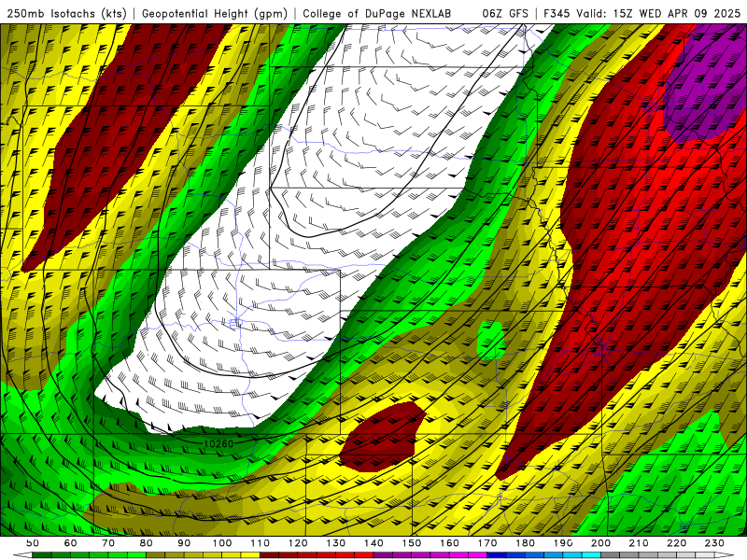Image resolution: width=747 pixels, height=560 pixels.
Task: Click the '50' value on color scale
Action: click(x=33, y=543)
